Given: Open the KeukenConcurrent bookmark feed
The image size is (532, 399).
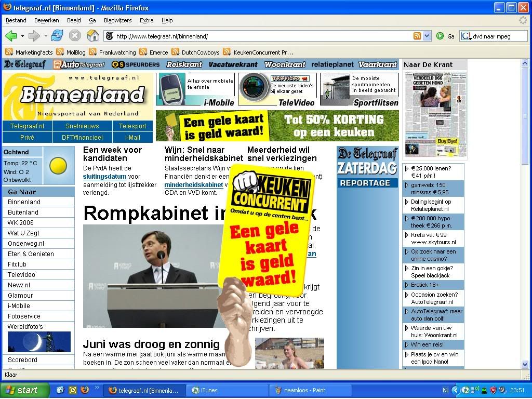Looking at the screenshot, I should pyautogui.click(x=258, y=52).
